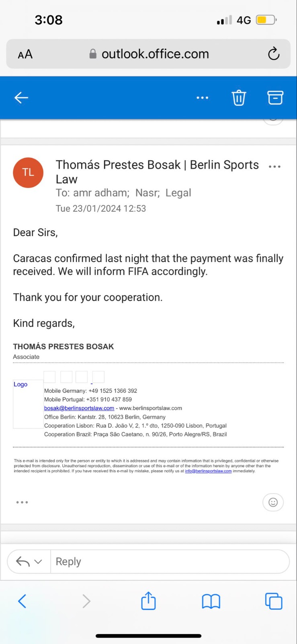297x644 pixels.
Task: Tap the outlook.office.com address bar
Action: pos(155,54)
